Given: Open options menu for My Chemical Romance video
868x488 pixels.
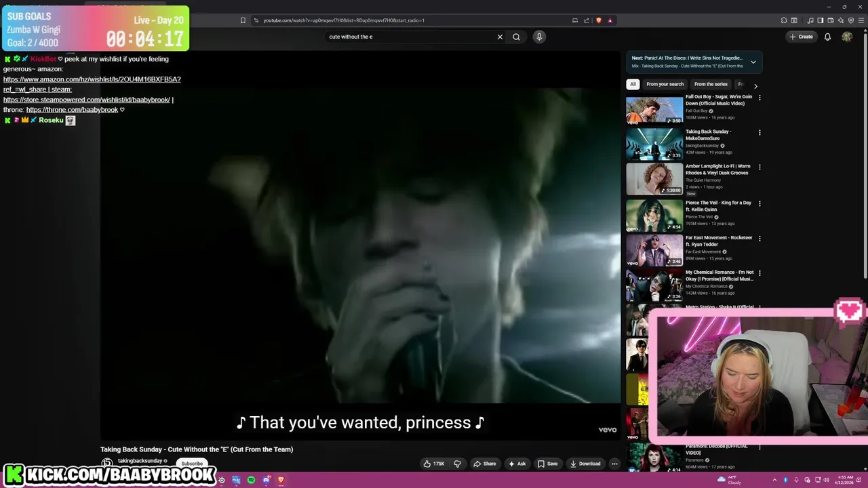Looking at the screenshot, I should [759, 272].
